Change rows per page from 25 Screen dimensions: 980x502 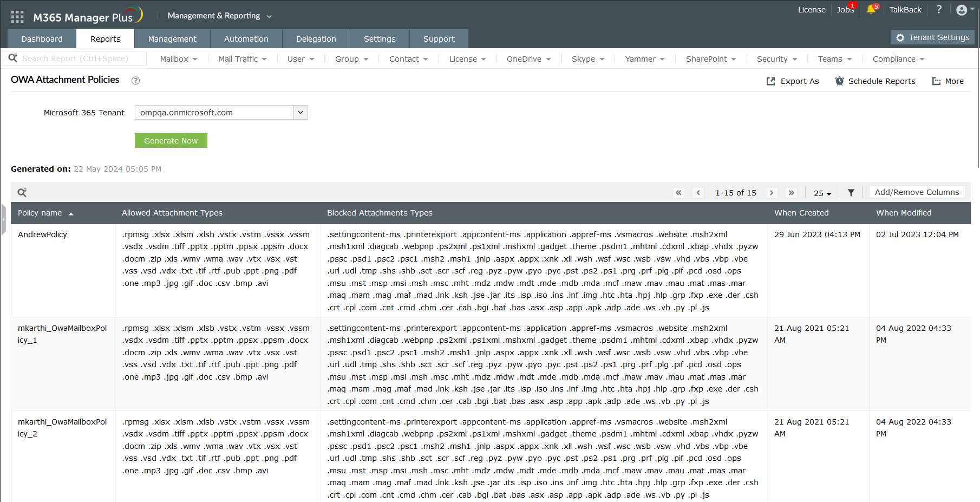click(822, 193)
